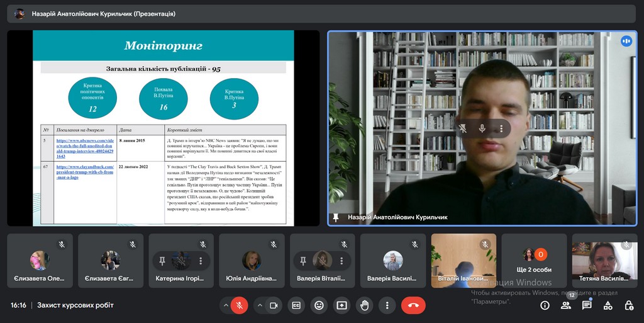Open more options in bottom call toolbar
644x323 pixels.
tap(387, 305)
